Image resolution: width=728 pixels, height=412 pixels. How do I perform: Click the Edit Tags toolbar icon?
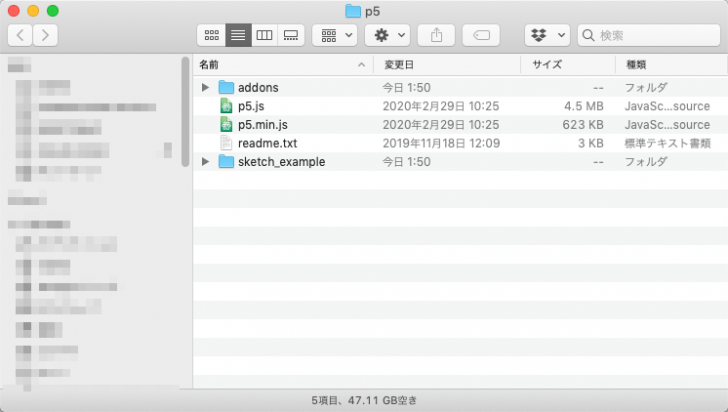(481, 35)
